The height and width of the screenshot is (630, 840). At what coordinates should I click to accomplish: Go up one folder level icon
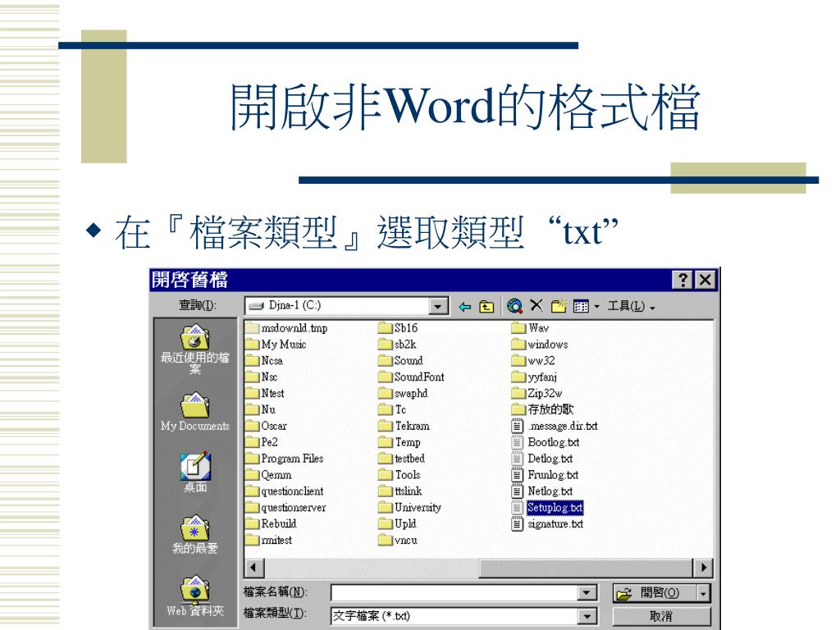tap(486, 307)
